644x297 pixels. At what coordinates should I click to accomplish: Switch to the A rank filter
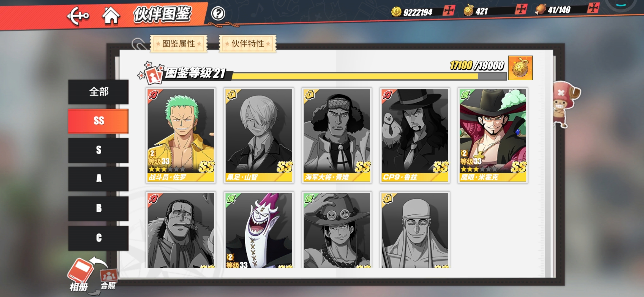tap(99, 179)
